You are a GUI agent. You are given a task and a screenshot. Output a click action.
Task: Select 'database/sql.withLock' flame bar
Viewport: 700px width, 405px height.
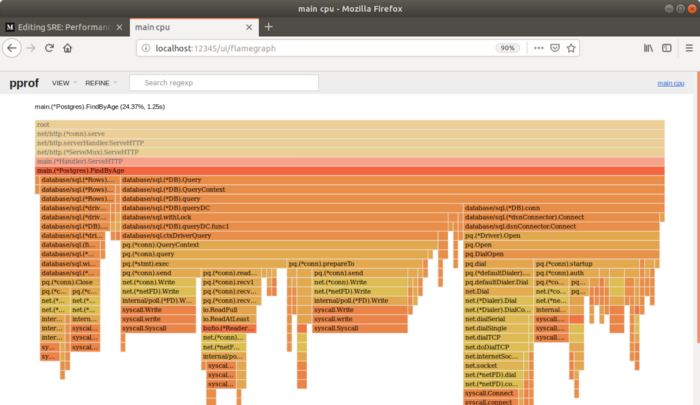point(284,217)
